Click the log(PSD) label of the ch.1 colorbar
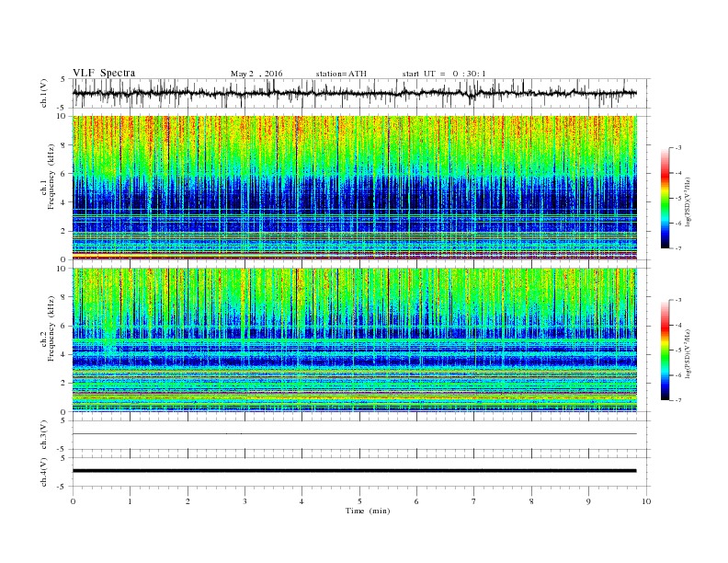This screenshot has height=563, width=728. (688, 201)
